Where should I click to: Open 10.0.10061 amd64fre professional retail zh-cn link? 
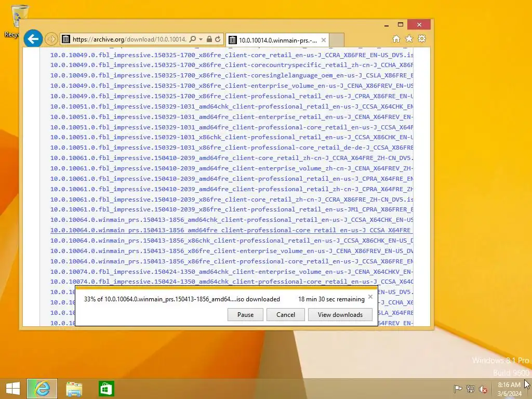pyautogui.click(x=232, y=189)
